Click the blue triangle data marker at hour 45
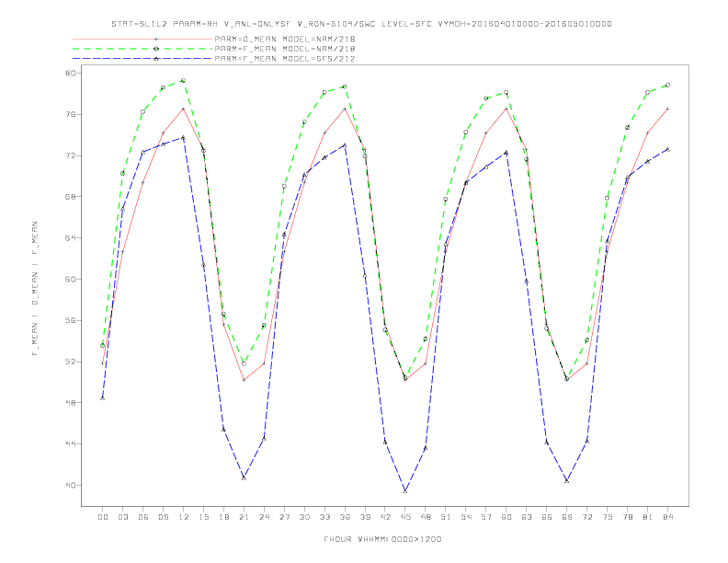 (405, 490)
